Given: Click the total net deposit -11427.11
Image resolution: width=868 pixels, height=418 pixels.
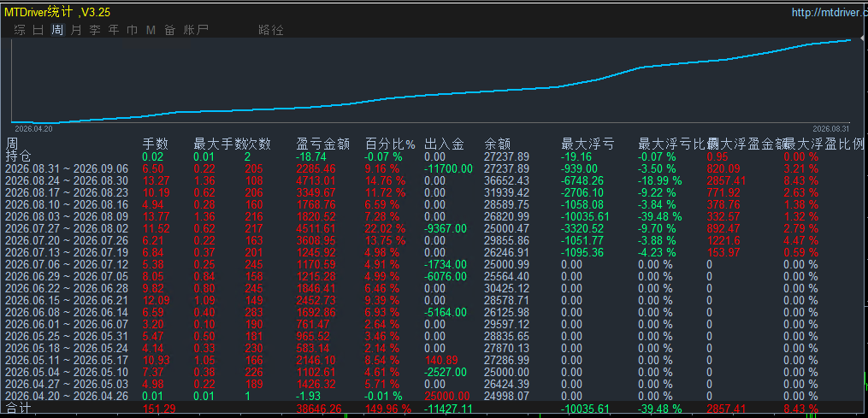Looking at the screenshot, I should 448,409.
